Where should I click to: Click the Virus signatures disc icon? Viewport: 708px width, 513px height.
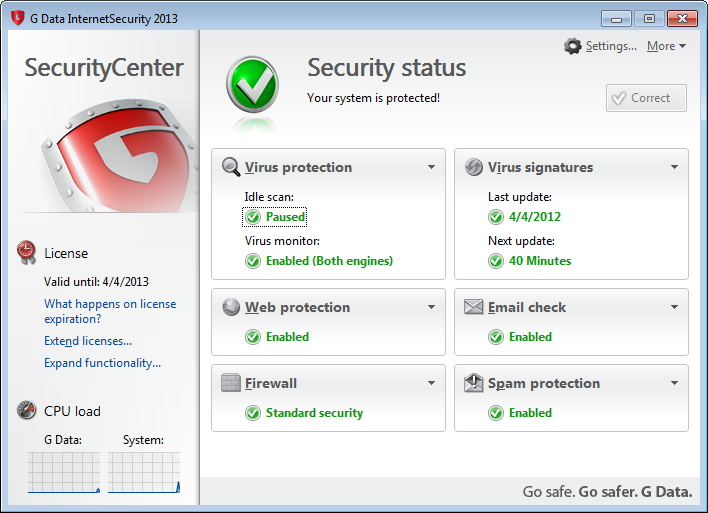coord(474,168)
